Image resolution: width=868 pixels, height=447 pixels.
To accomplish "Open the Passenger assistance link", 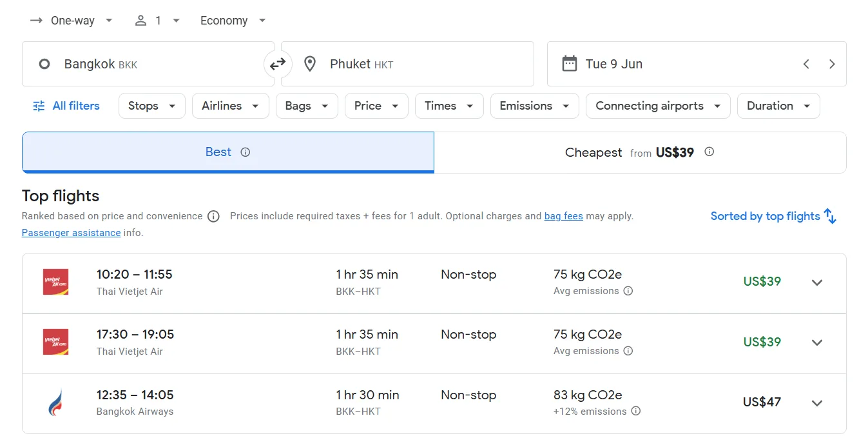I will click(71, 233).
